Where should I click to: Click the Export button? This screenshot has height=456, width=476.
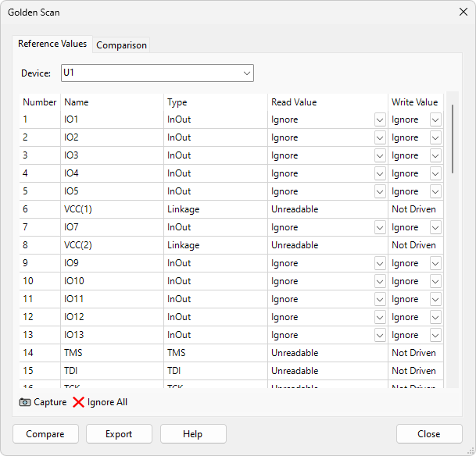pyautogui.click(x=119, y=434)
